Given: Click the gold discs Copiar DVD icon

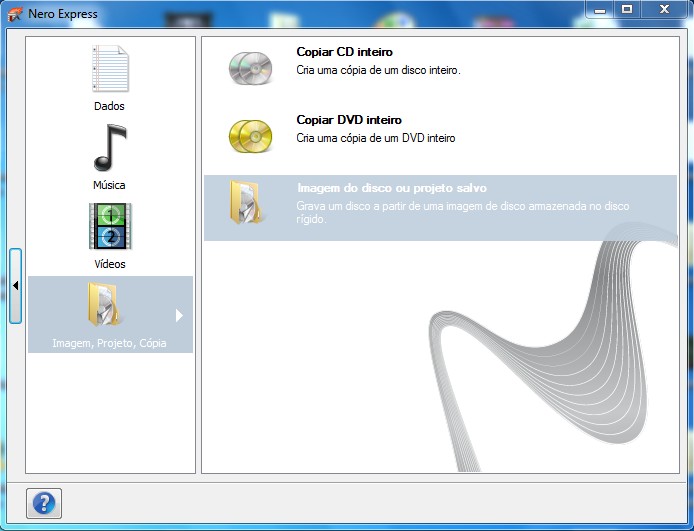Looking at the screenshot, I should (249, 134).
